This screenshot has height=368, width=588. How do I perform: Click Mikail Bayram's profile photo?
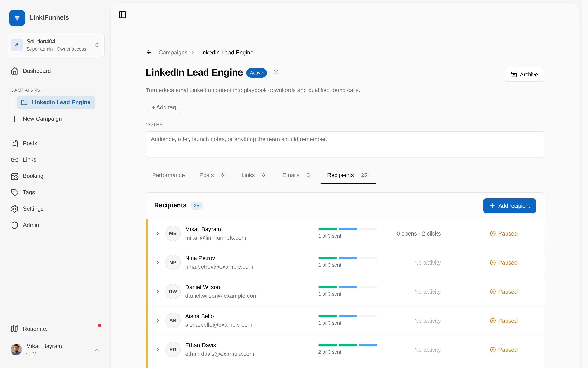[16, 350]
